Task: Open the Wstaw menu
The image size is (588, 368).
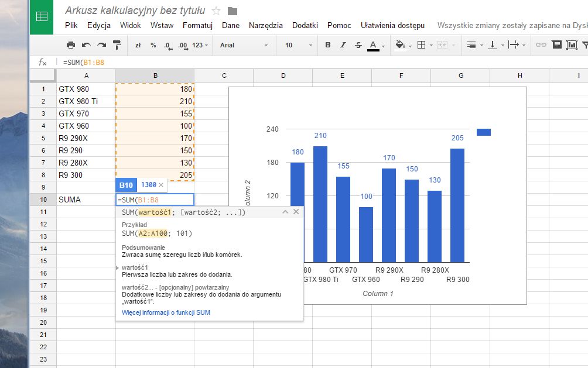Action: pyautogui.click(x=162, y=25)
